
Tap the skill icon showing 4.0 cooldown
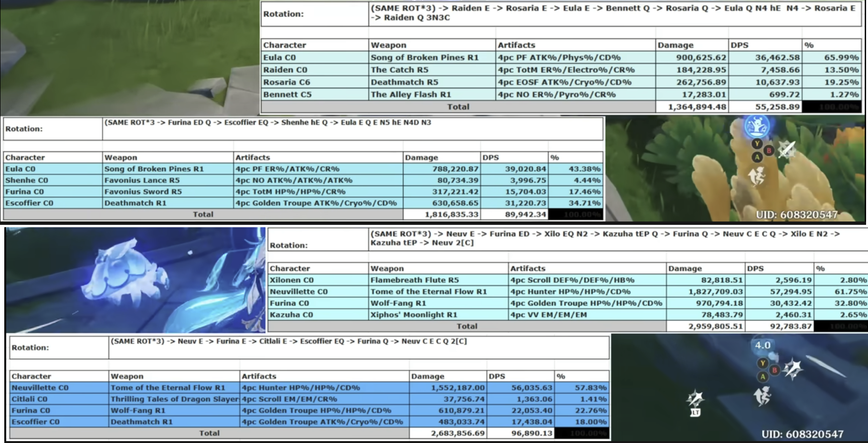coord(763,346)
